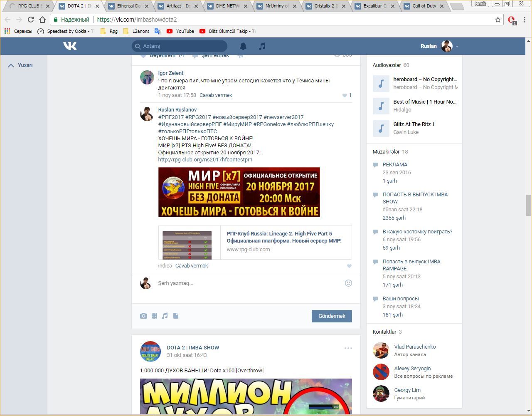Open the Audioyazılar section header
This screenshot has height=416, width=532.
(391, 65)
